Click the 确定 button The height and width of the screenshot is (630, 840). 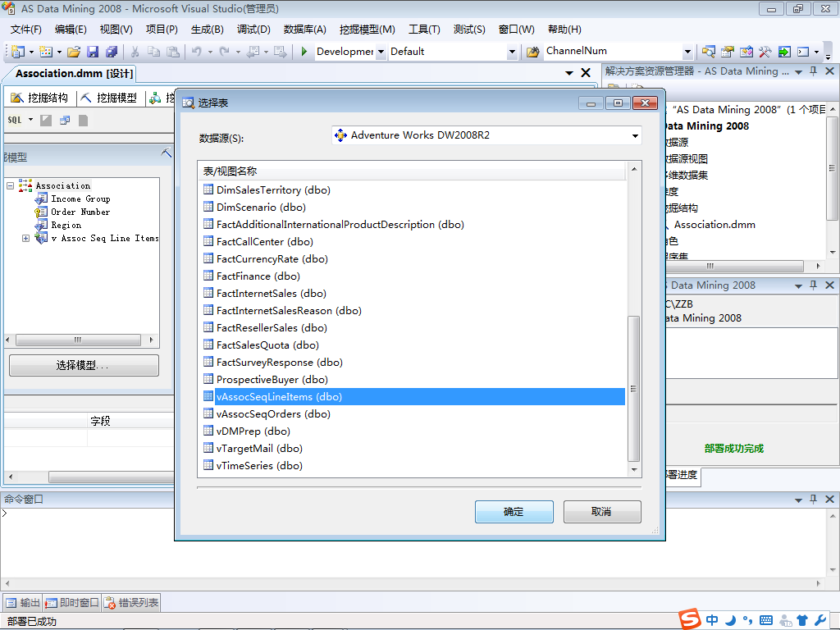click(x=514, y=512)
